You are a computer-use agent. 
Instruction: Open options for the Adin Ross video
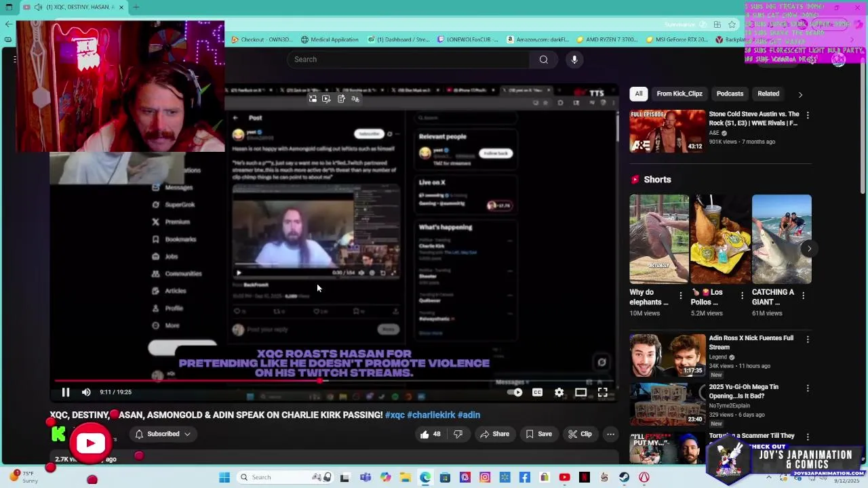pos(807,339)
